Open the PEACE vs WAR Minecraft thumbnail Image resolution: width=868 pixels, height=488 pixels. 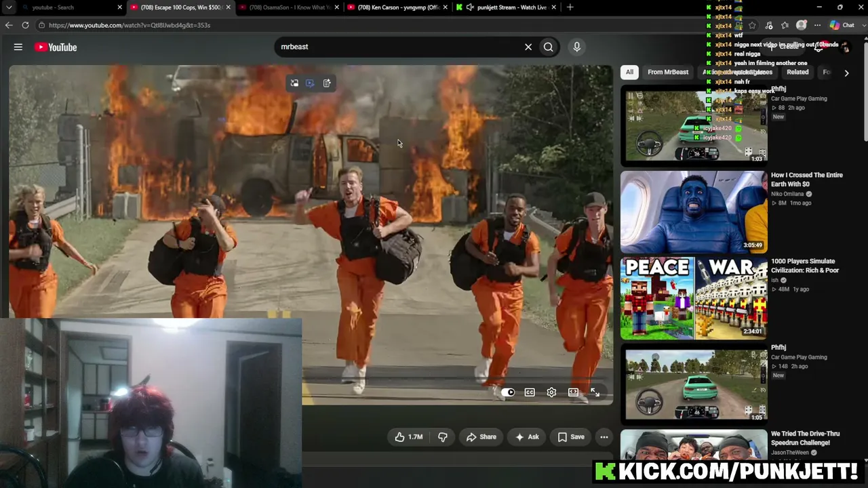694,298
